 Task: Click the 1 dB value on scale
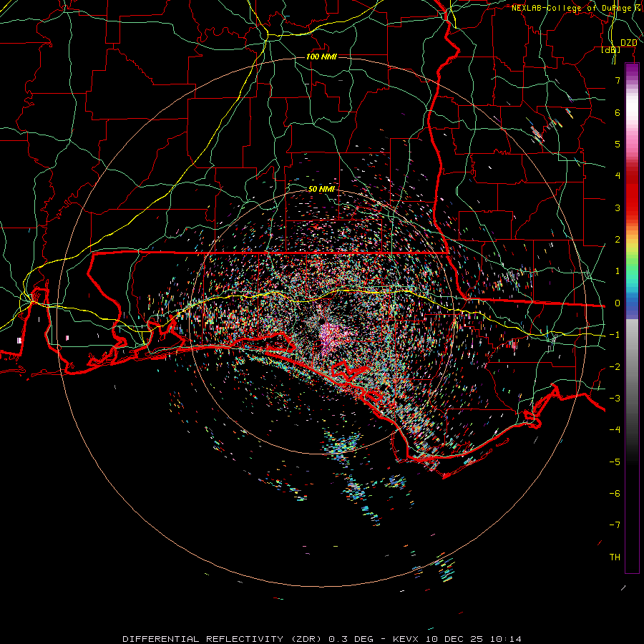tap(618, 271)
